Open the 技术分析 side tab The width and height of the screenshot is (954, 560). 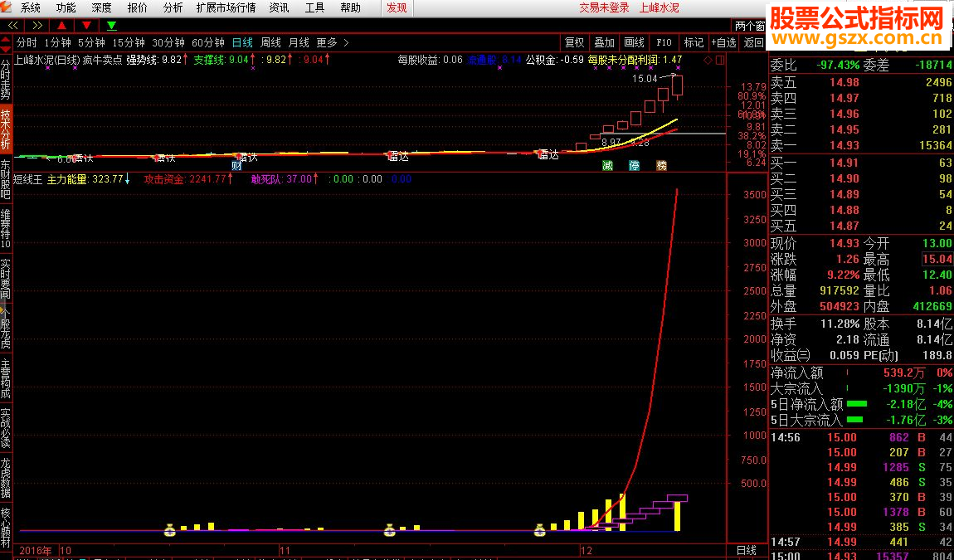click(x=6, y=129)
